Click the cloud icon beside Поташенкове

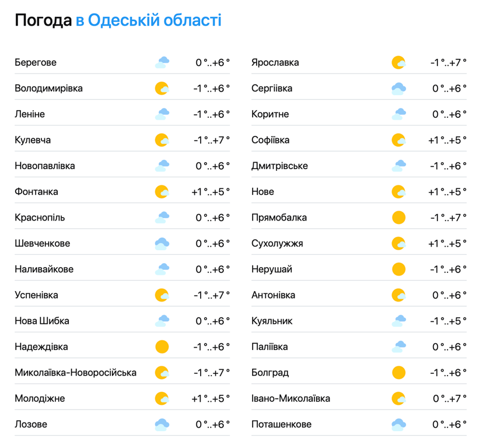(399, 424)
